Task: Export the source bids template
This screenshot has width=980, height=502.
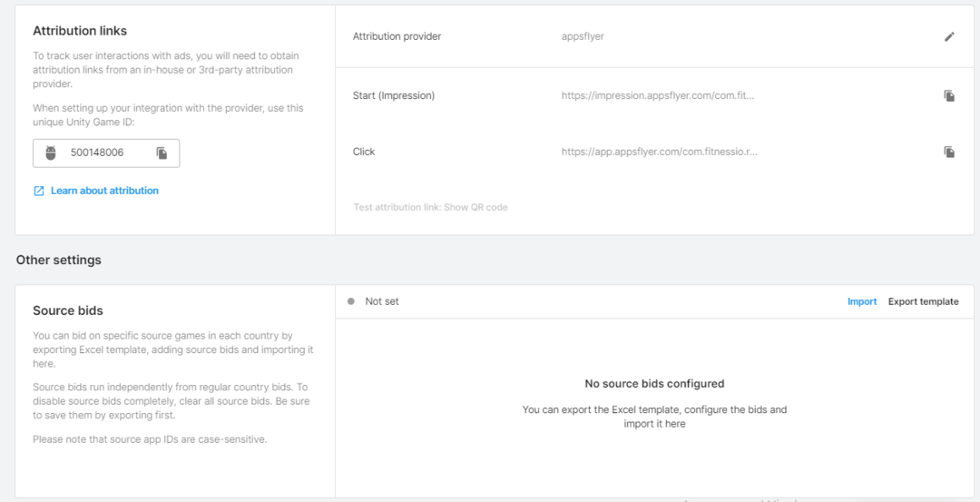Action: click(923, 301)
